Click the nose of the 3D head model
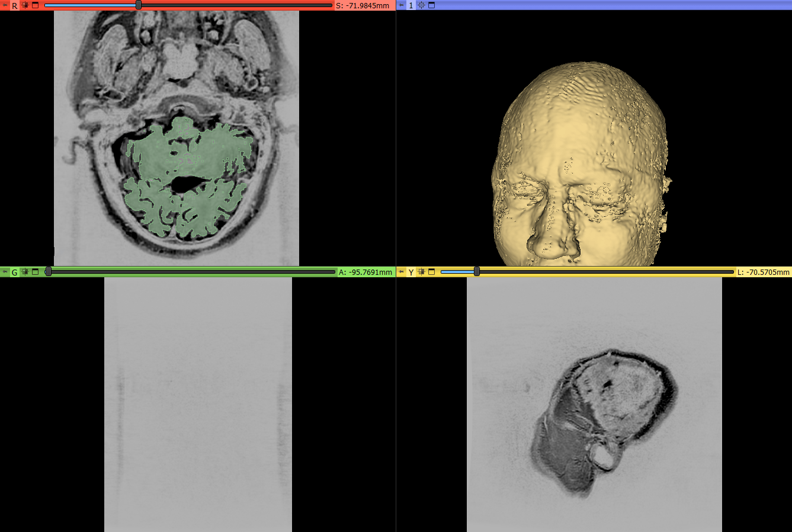Image resolution: width=792 pixels, height=532 pixels. (x=550, y=243)
